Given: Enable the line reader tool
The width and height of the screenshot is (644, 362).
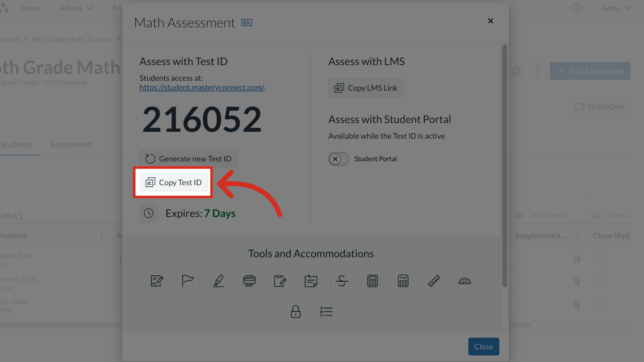Looking at the screenshot, I should pyautogui.click(x=250, y=281).
